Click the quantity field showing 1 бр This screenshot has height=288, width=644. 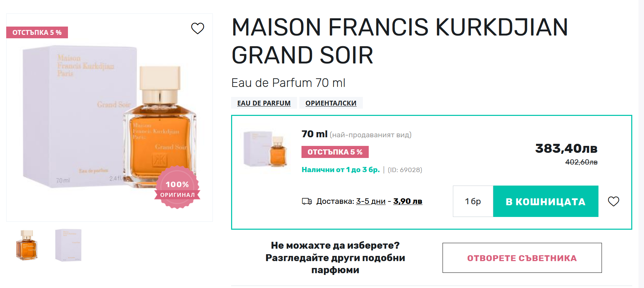point(473,201)
